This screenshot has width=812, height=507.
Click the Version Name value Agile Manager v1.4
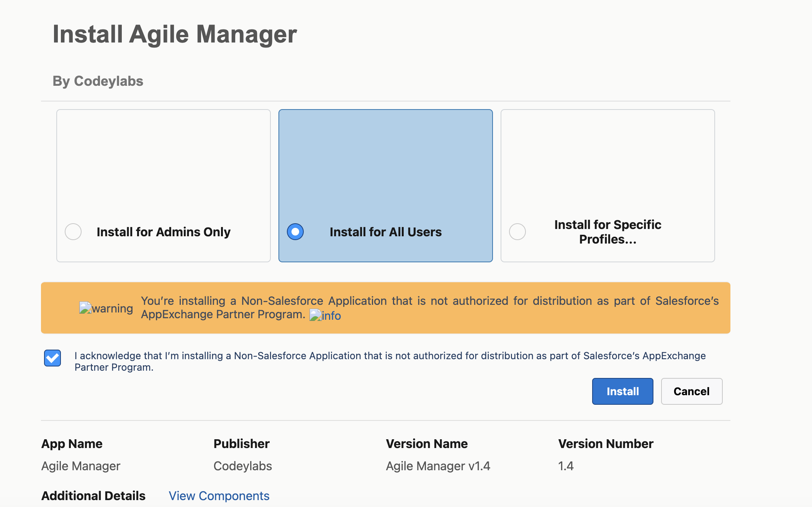438,466
